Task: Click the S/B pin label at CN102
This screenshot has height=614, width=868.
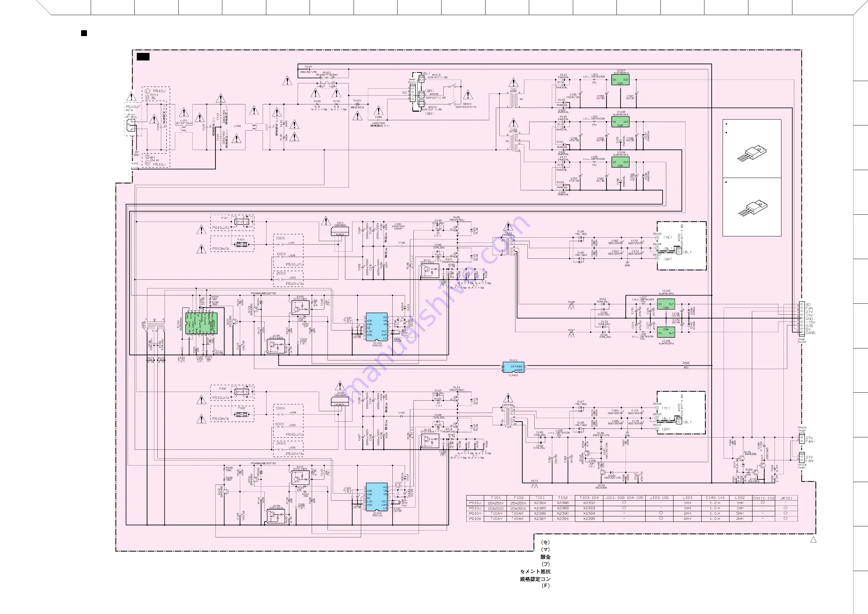Action: pos(809,325)
